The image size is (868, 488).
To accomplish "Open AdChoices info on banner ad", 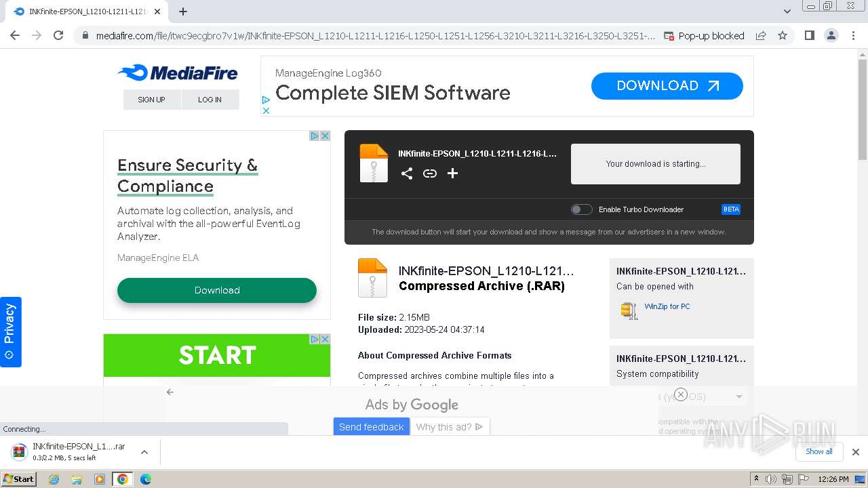I will pos(266,100).
